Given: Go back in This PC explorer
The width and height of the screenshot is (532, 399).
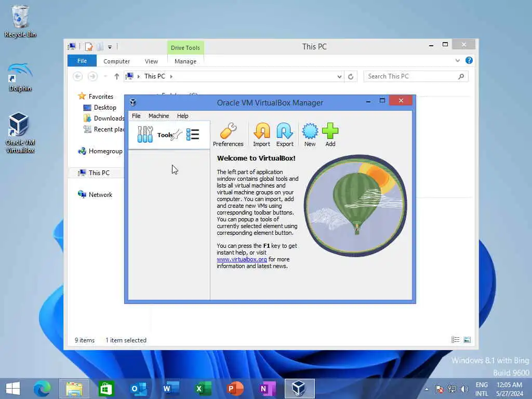Looking at the screenshot, I should point(78,76).
